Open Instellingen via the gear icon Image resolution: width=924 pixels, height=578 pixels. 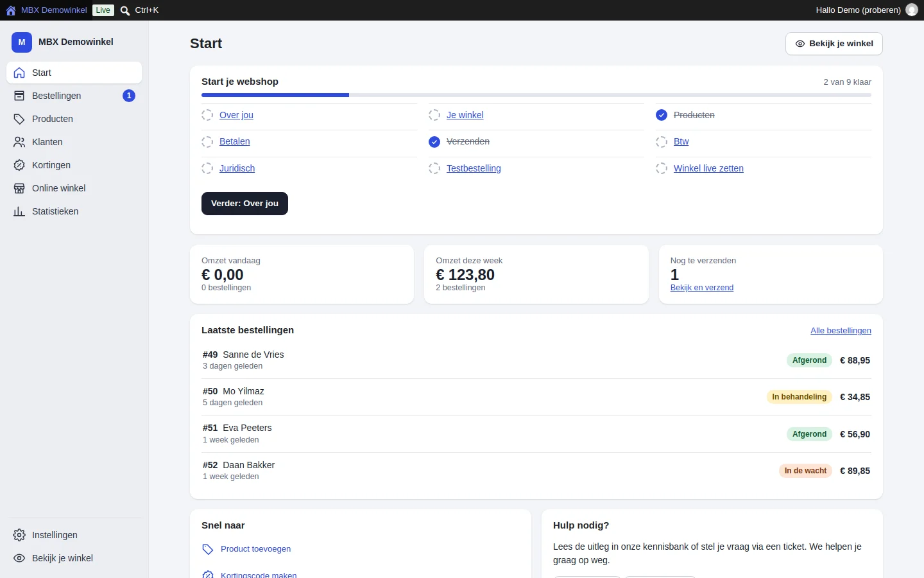[19, 535]
